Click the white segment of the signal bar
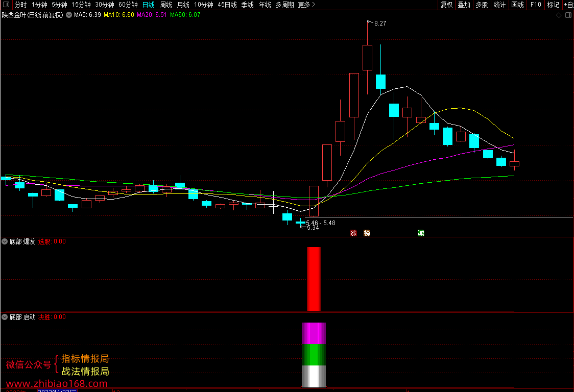 point(314,376)
